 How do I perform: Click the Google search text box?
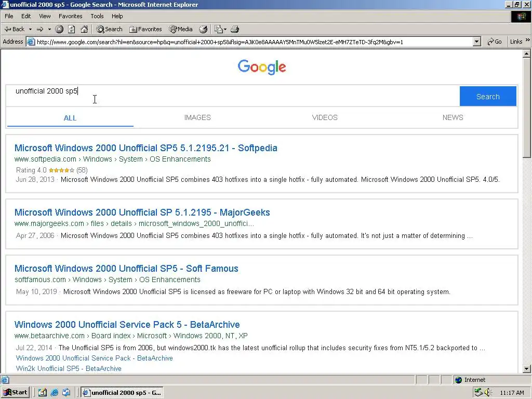coord(233,96)
